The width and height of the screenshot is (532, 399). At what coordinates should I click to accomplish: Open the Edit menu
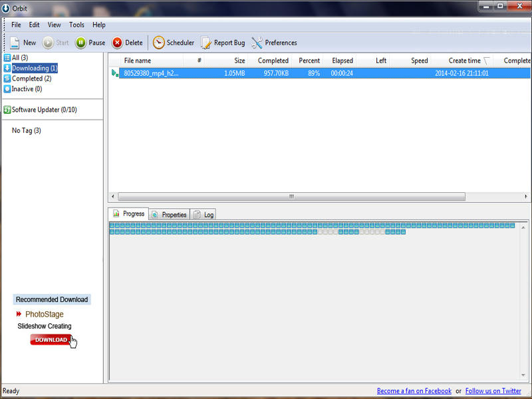34,25
